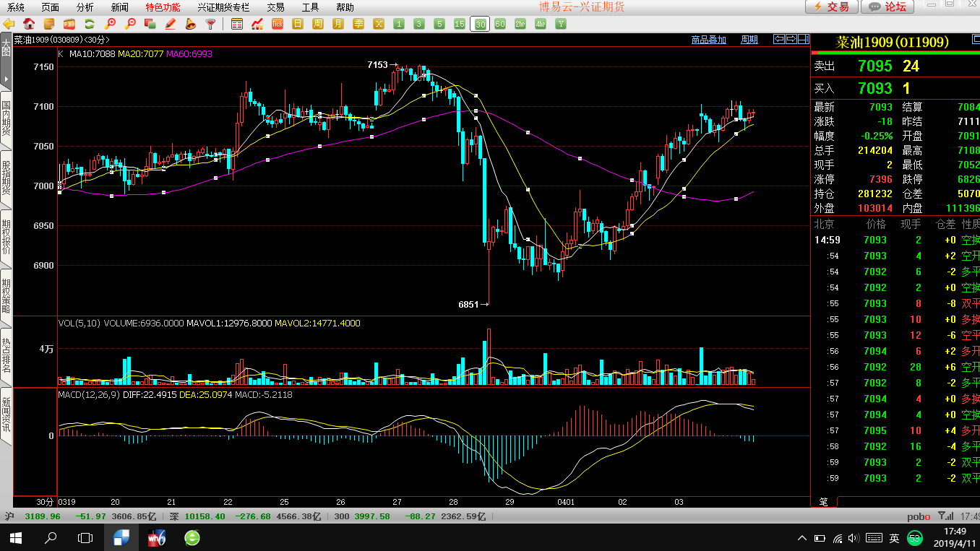Click the 7153 high price marker
This screenshot has height=551, width=980.
point(377,65)
